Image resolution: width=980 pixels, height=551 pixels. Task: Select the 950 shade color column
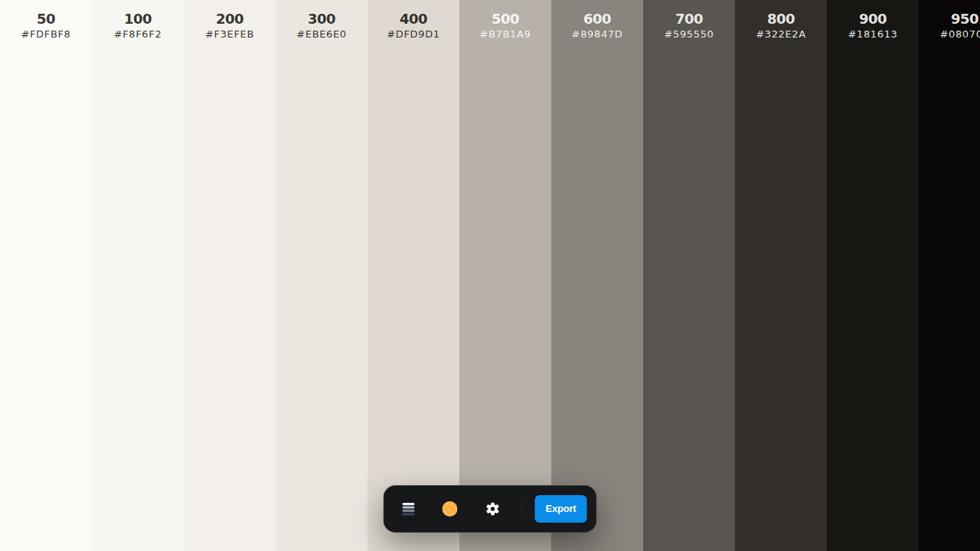(949, 275)
